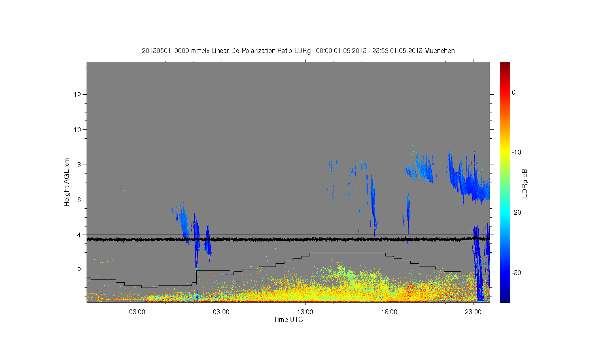Click the dark red top of the colorbar
Screen dimensions: 607x364
(x=505, y=65)
